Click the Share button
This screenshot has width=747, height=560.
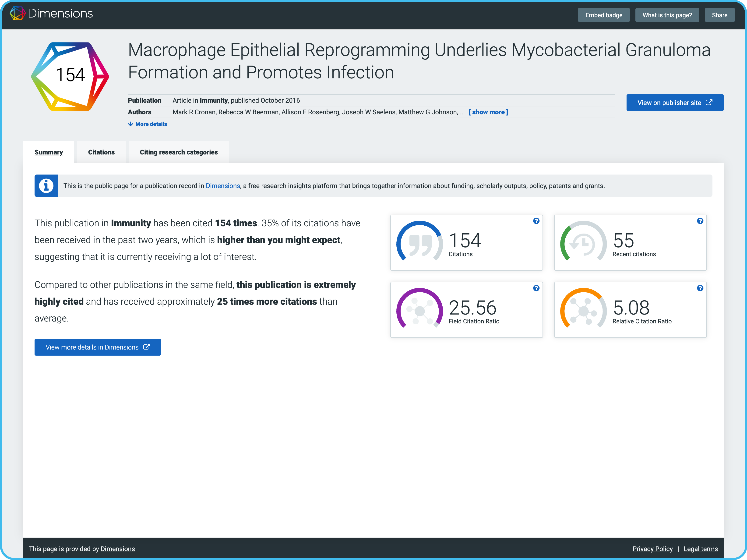point(720,15)
